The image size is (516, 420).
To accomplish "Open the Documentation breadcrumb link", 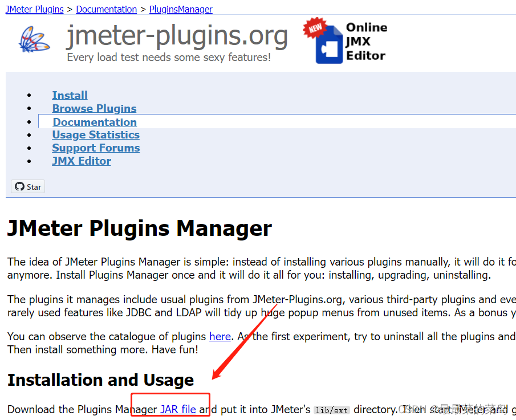I will point(106,9).
